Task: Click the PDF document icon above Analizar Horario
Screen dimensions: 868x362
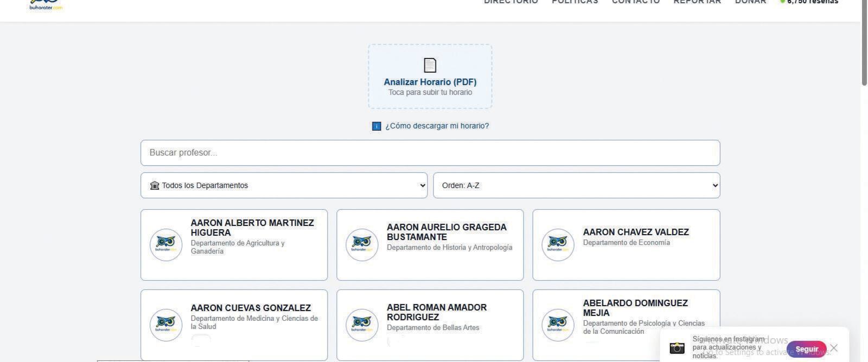Action: point(430,65)
